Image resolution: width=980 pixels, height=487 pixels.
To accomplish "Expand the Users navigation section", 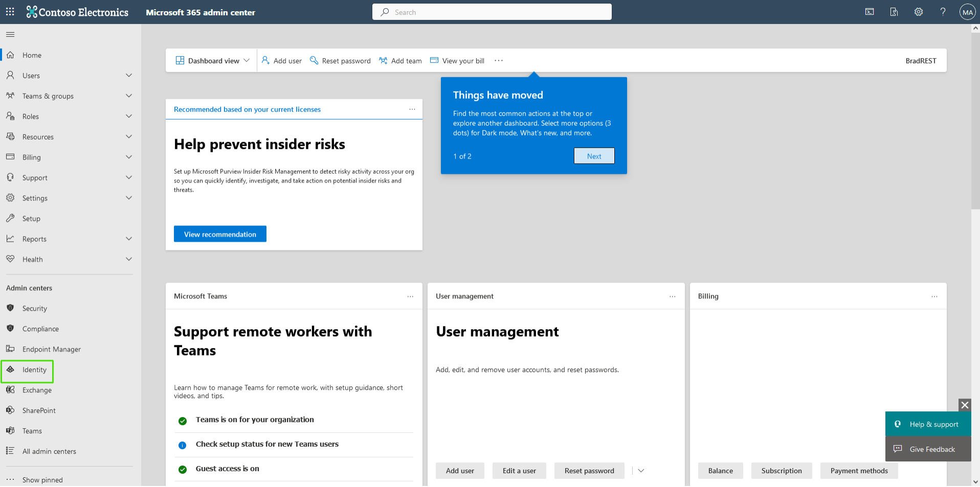I will (129, 76).
